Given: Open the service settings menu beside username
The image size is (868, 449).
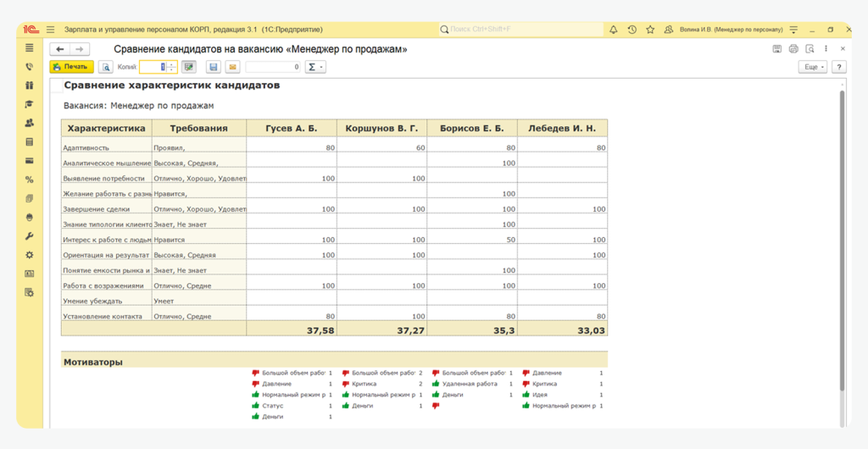Looking at the screenshot, I should [793, 30].
